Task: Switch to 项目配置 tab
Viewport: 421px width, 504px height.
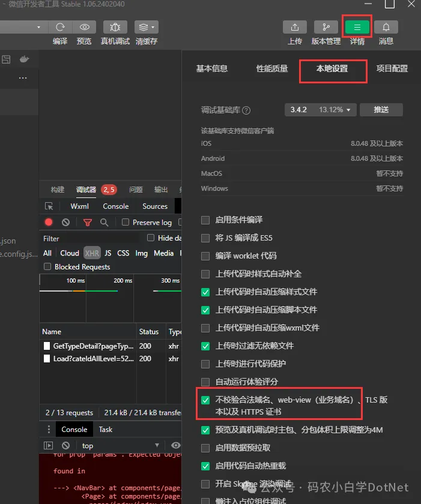Action: coord(392,68)
